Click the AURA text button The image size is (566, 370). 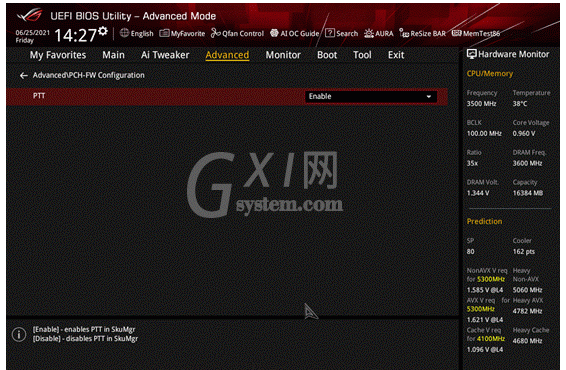[x=384, y=34]
